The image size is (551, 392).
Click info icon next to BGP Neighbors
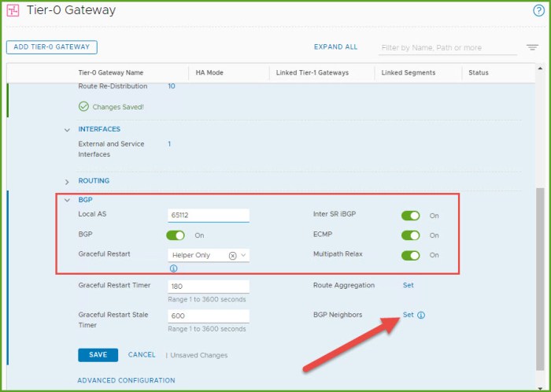pyautogui.click(x=421, y=316)
